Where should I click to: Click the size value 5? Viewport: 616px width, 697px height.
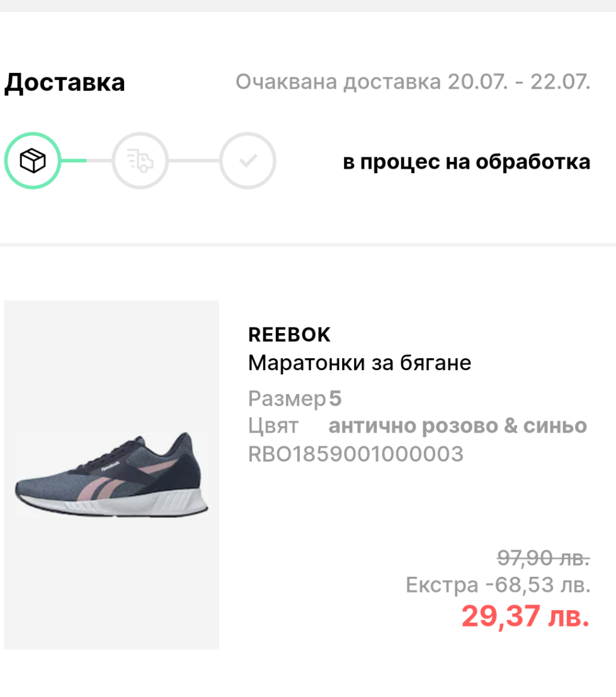click(x=335, y=399)
